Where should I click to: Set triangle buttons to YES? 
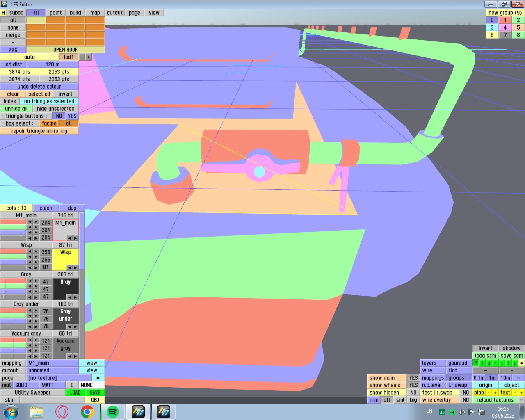72,116
